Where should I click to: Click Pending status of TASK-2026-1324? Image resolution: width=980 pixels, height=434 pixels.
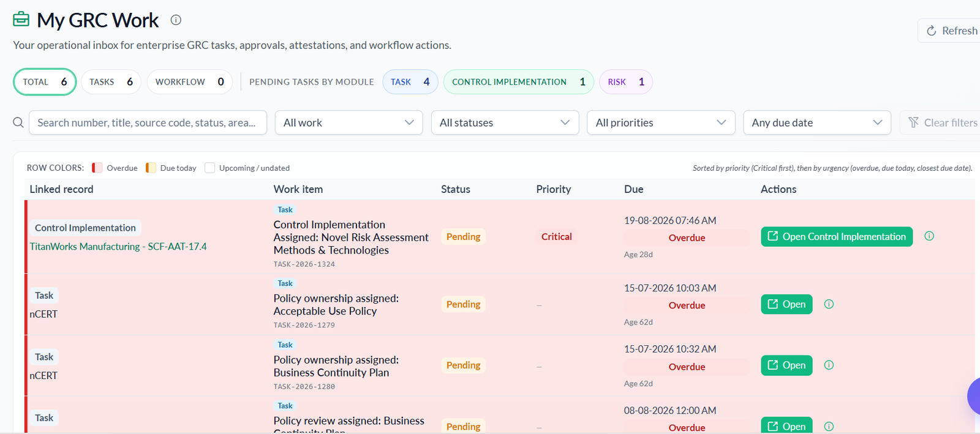coord(463,237)
